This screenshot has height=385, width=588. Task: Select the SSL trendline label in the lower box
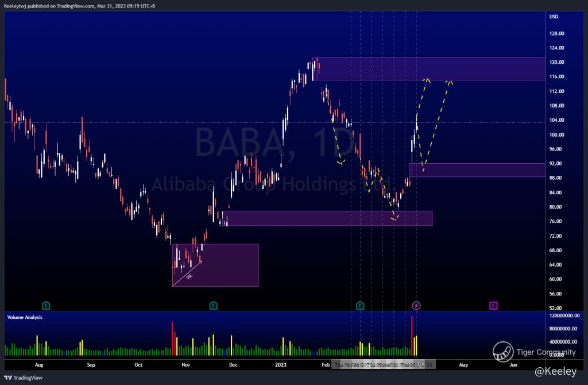click(189, 276)
